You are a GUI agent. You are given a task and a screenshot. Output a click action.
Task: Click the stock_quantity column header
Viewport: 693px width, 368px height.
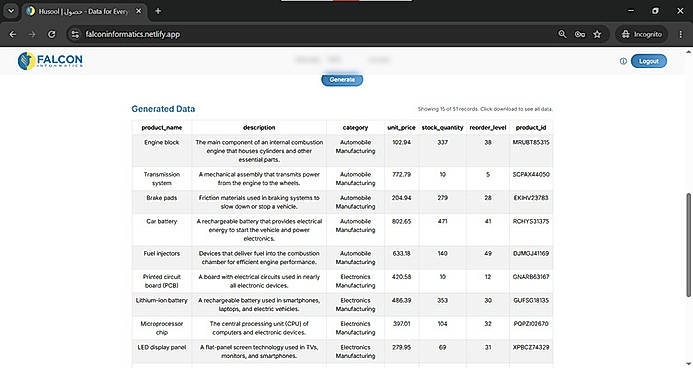click(442, 127)
